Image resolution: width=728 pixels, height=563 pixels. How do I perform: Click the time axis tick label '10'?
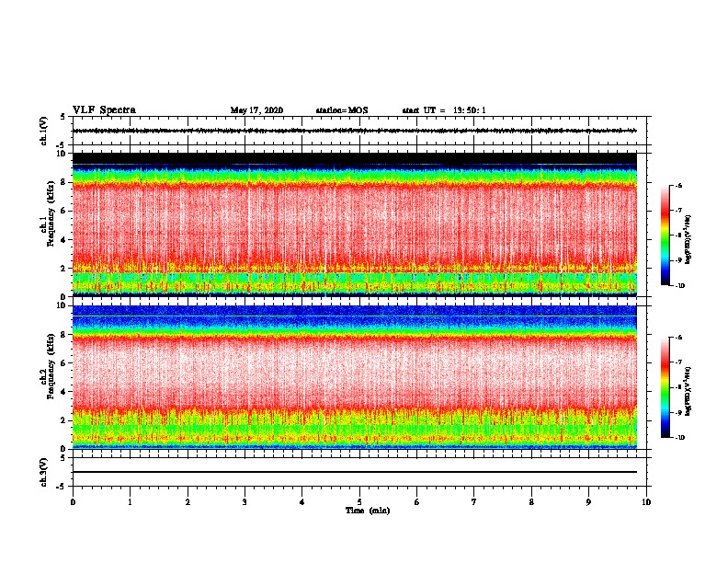(x=646, y=502)
